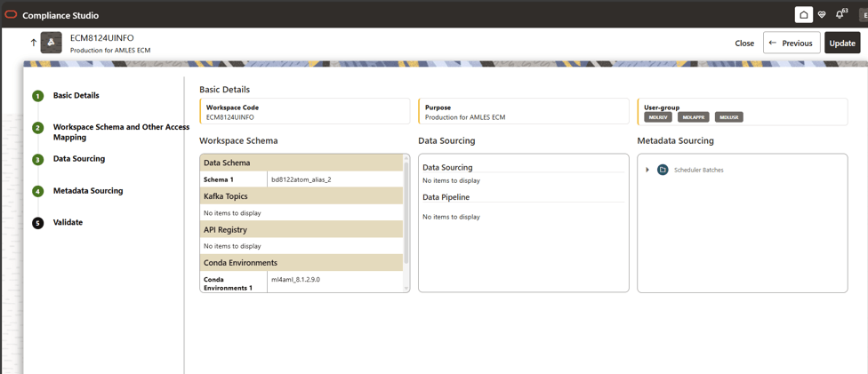Click the Scheduler Batches folder icon
868x374 pixels.
point(662,170)
